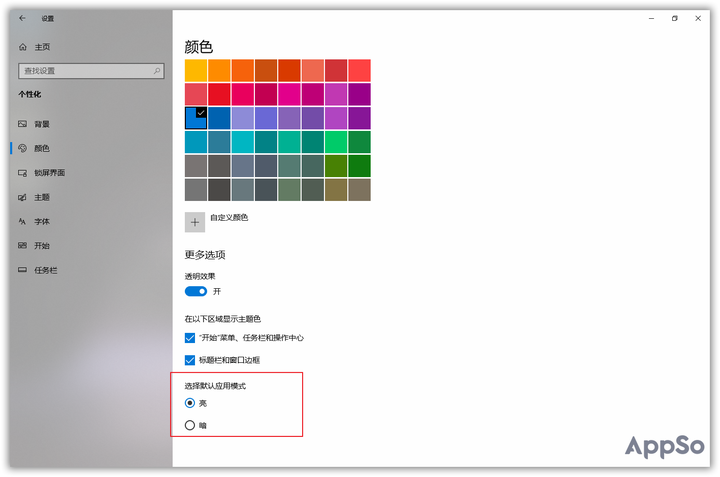Open 主题 settings page
The height and width of the screenshot is (477, 720).
(42, 197)
